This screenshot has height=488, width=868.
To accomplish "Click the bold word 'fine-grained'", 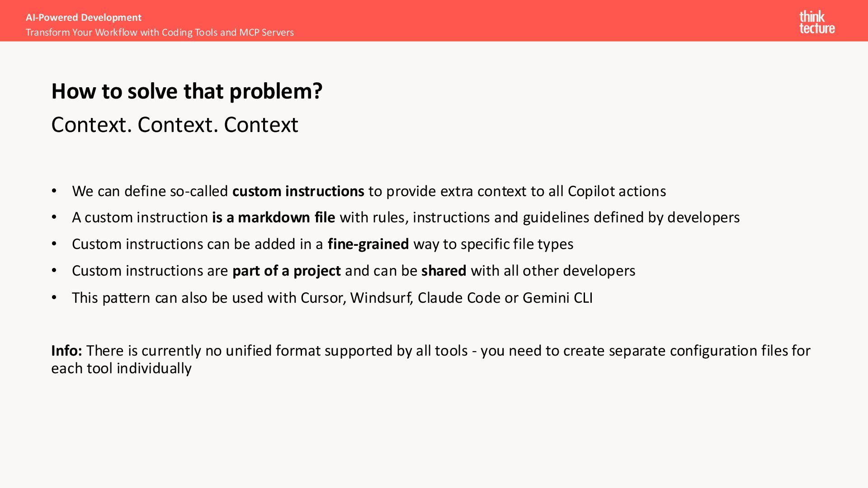I will click(x=368, y=244).
